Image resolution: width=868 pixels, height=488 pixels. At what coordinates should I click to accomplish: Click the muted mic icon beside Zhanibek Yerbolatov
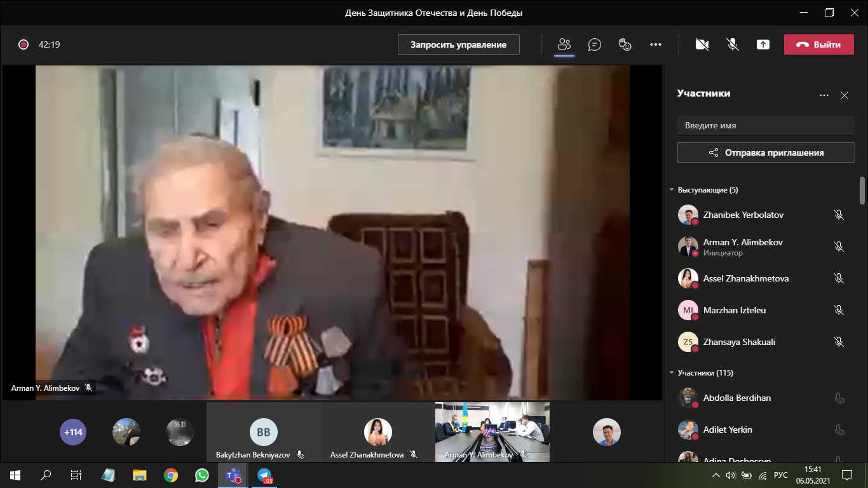click(839, 215)
